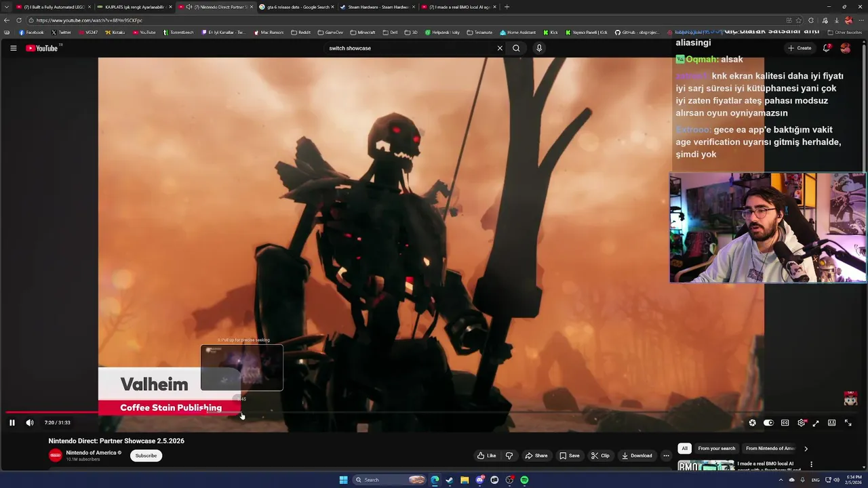Save the video to a playlist
Image resolution: width=868 pixels, height=488 pixels.
[569, 455]
